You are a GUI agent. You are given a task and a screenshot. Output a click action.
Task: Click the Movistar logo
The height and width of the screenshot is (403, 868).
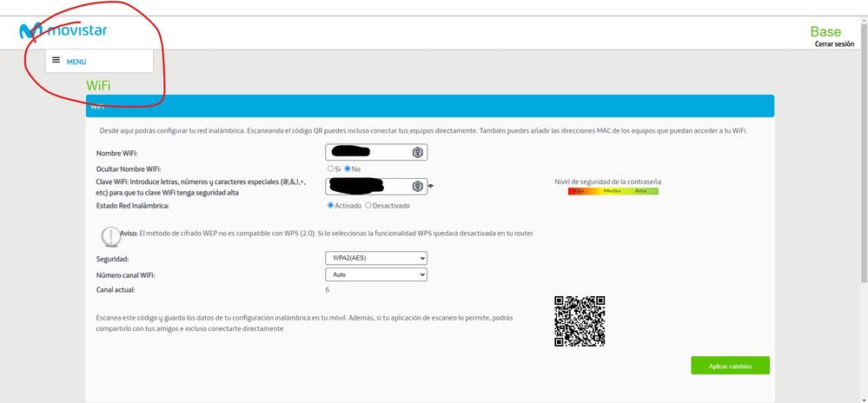(x=63, y=30)
